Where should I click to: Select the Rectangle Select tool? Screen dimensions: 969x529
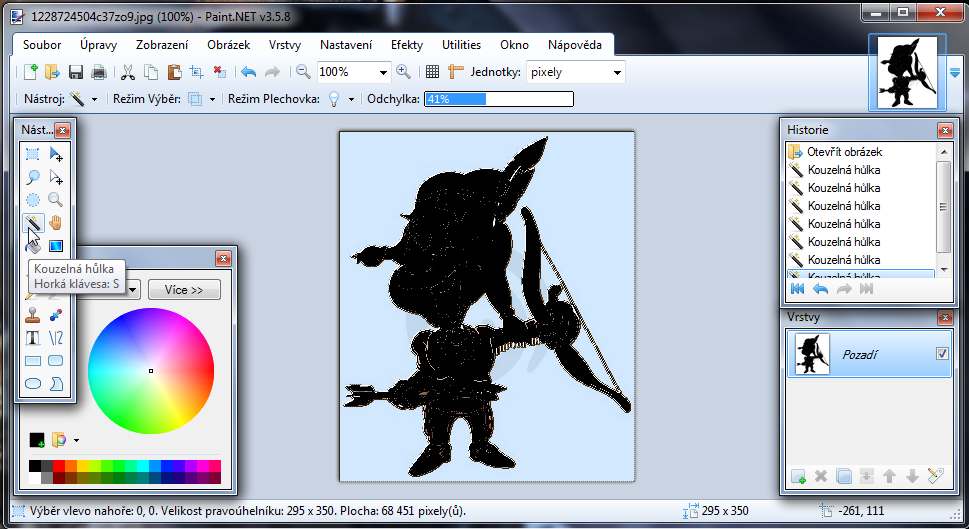(x=33, y=154)
